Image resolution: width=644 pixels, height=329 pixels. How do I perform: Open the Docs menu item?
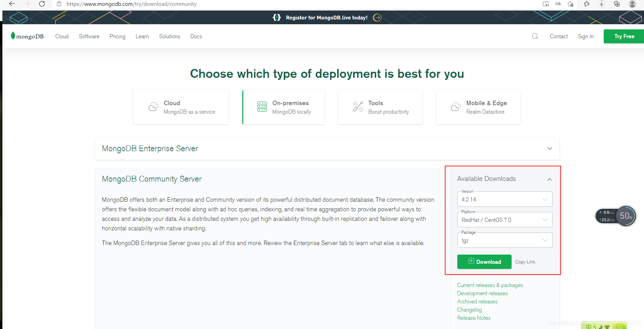[x=196, y=36]
